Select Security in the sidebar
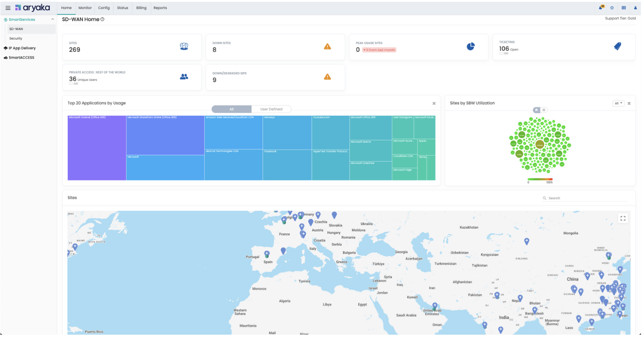This screenshot has height=337, width=644. click(x=16, y=38)
